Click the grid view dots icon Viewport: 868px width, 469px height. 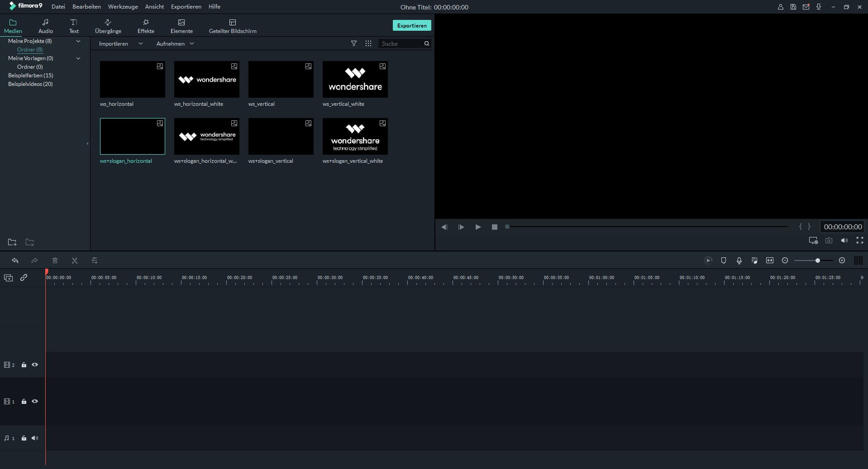pos(368,43)
